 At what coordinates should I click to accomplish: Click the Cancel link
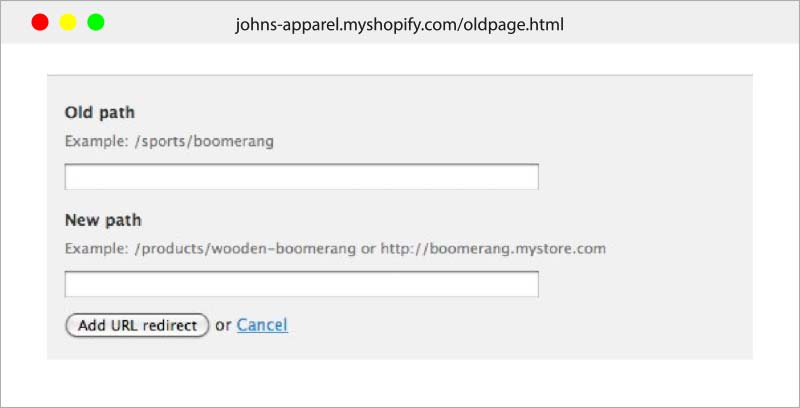tap(262, 325)
